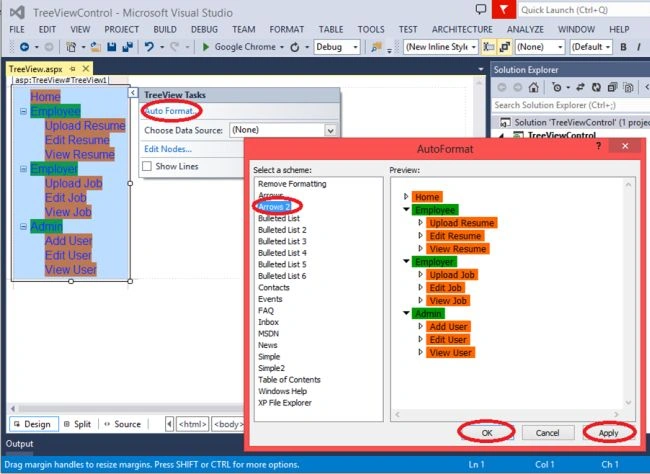Expand Home node in AutoFormat preview
The width and height of the screenshot is (650, 474).
[406, 196]
